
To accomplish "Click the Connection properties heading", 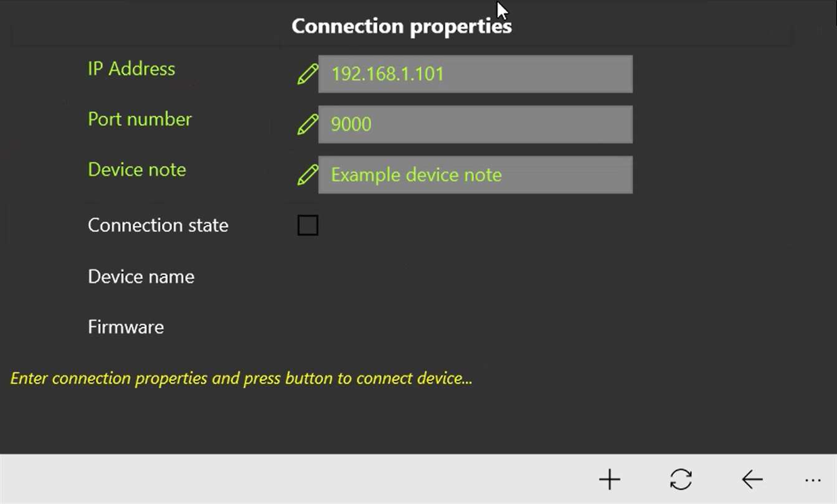I will pyautogui.click(x=401, y=26).
